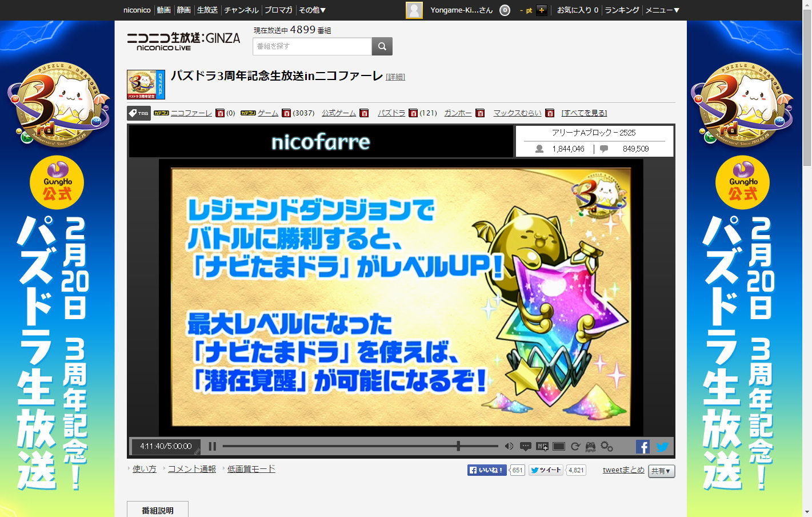Open player settings gears icon

[x=607, y=447]
